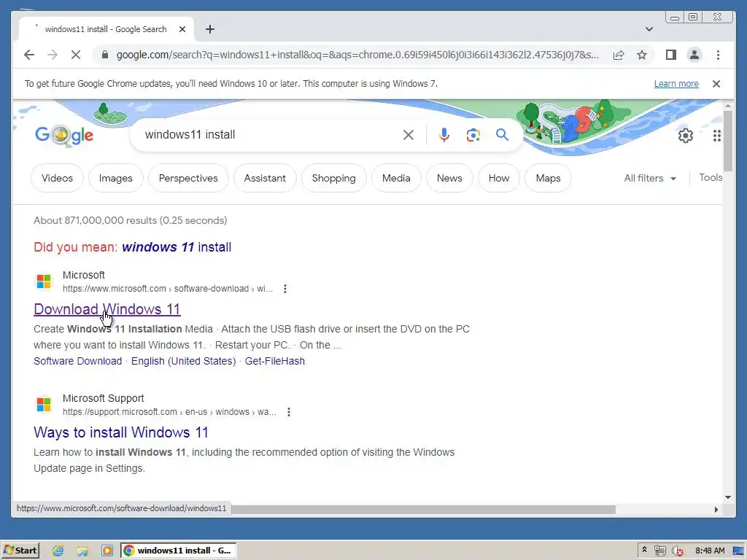Open Learn more about Chrome updates
The image size is (747, 560).
(x=676, y=84)
